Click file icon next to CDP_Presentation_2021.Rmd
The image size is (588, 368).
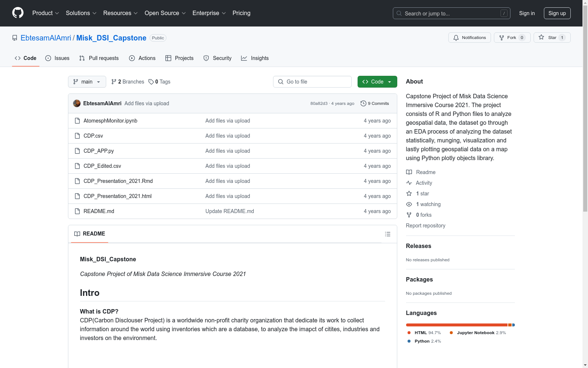77,181
